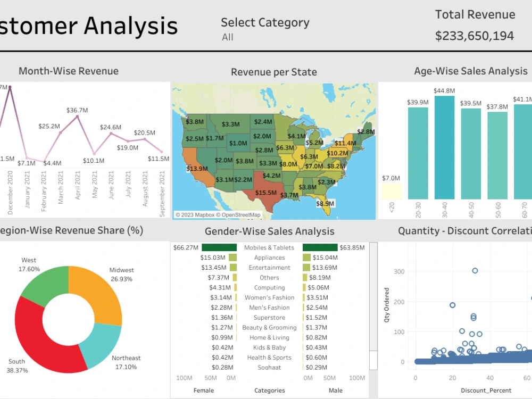This screenshot has height=399, width=532.
Task: Click the April 2021 peak point on revenue line
Action: [x=77, y=116]
